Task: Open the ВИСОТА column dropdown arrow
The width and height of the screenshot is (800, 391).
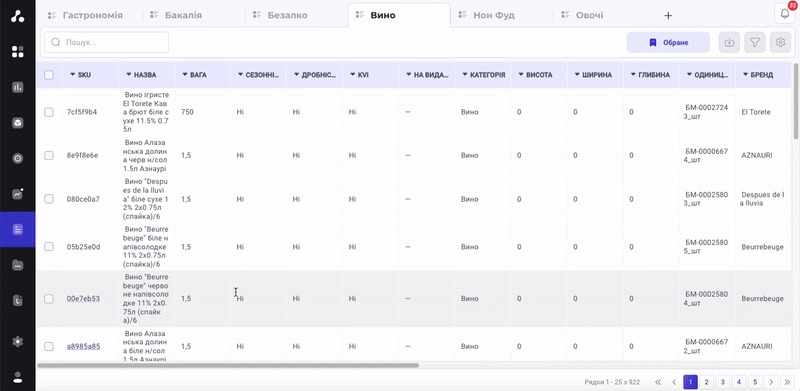Action: [521, 75]
